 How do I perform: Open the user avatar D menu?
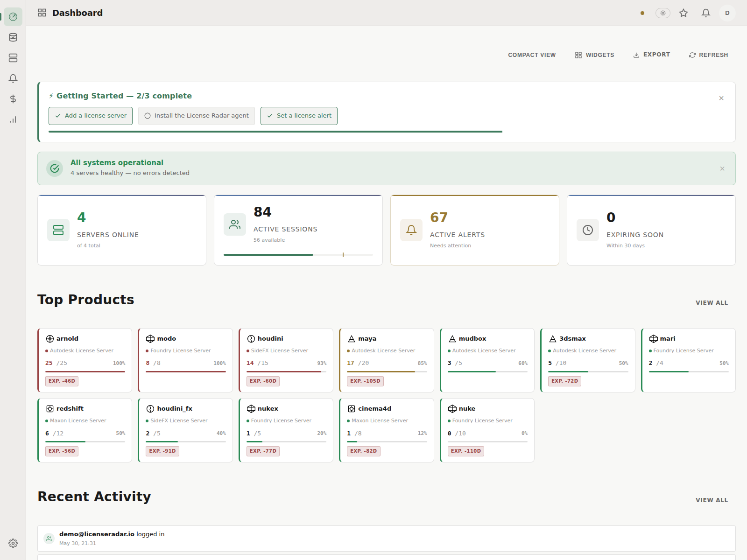click(x=727, y=13)
